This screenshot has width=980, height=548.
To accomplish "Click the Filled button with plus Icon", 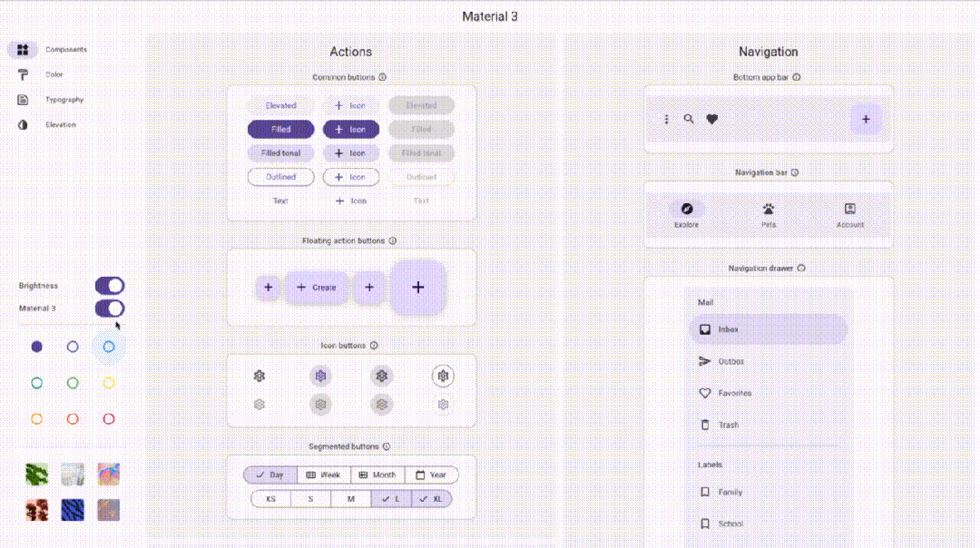I will (x=350, y=130).
